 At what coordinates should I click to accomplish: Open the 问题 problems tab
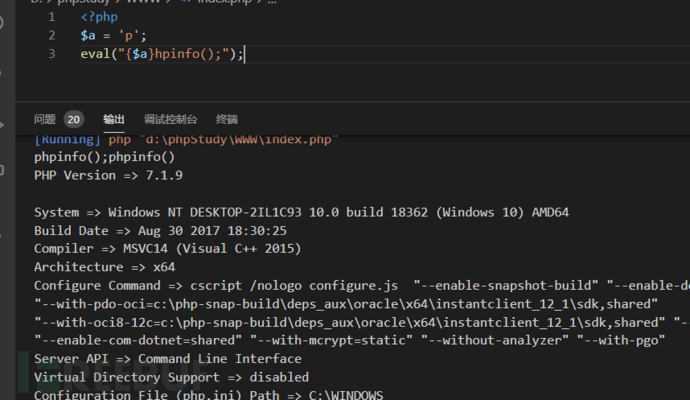(44, 119)
